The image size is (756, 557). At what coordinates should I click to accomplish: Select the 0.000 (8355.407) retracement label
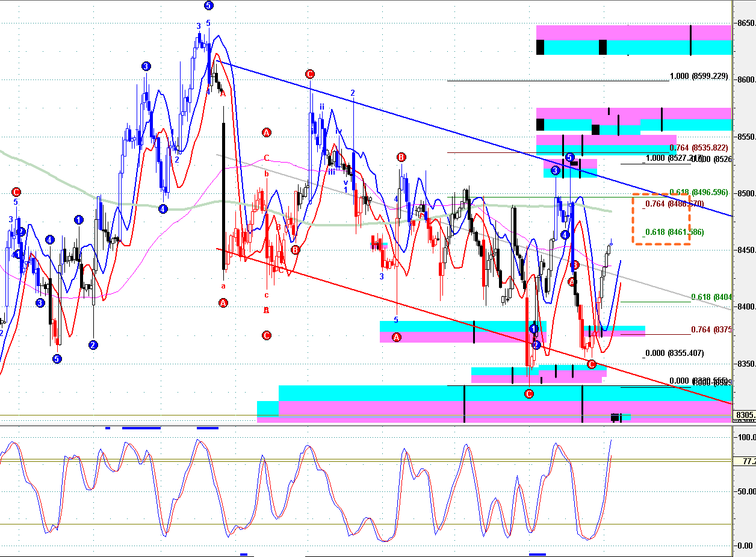pyautogui.click(x=674, y=353)
